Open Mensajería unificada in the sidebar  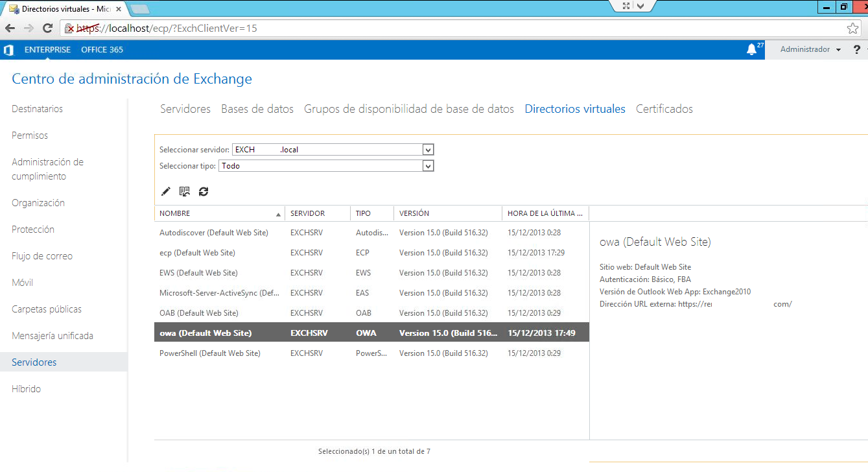pos(53,336)
